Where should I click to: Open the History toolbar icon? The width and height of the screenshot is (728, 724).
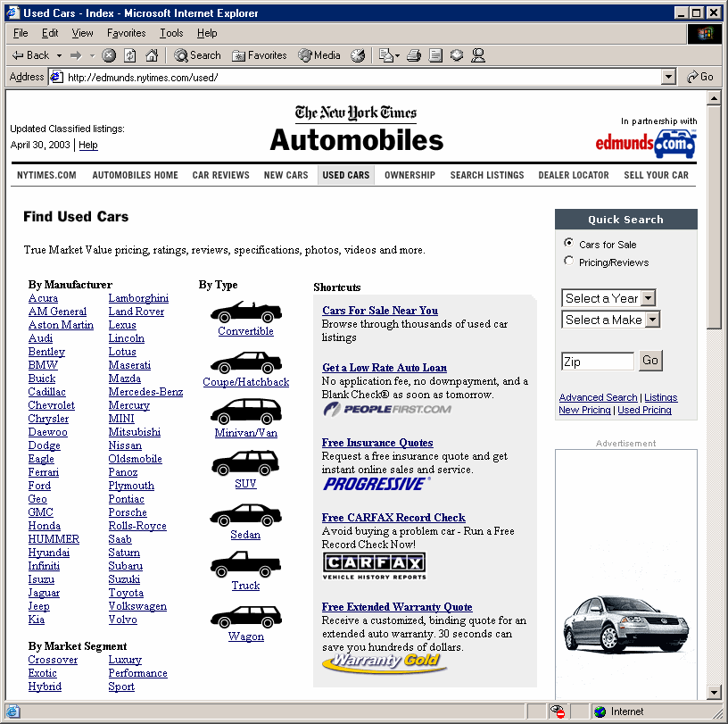pos(358,55)
